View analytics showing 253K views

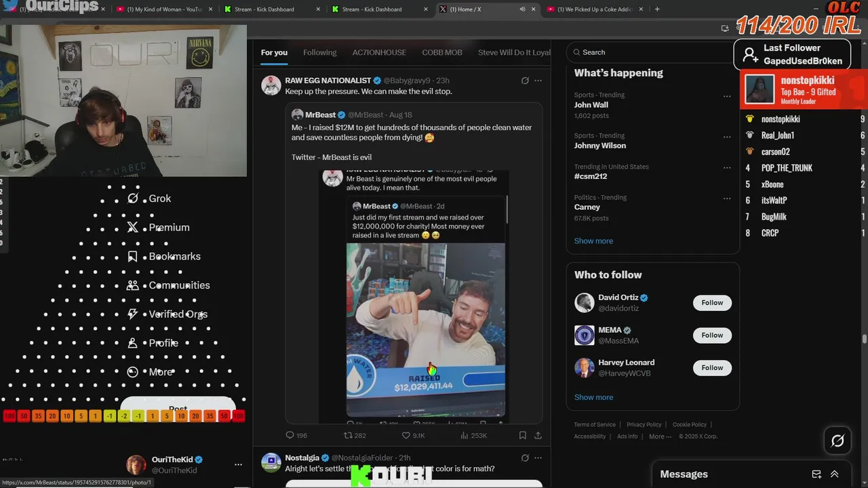(473, 435)
